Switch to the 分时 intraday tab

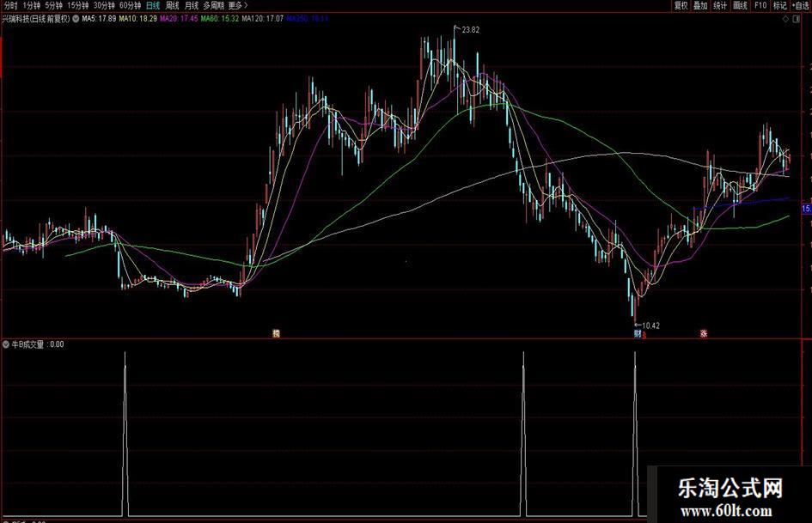pos(10,6)
